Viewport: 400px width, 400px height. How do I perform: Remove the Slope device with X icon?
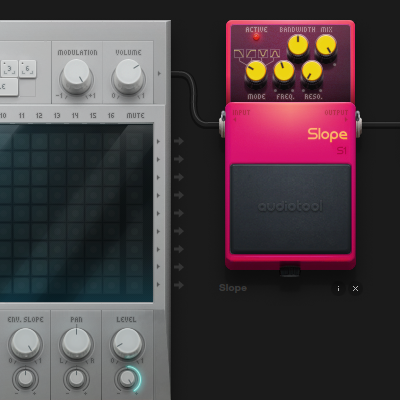pos(355,289)
